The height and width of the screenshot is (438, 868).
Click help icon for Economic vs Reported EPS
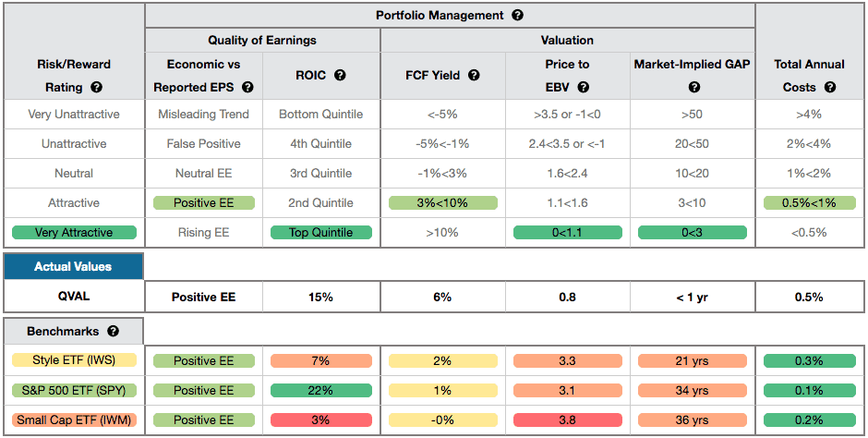247,88
